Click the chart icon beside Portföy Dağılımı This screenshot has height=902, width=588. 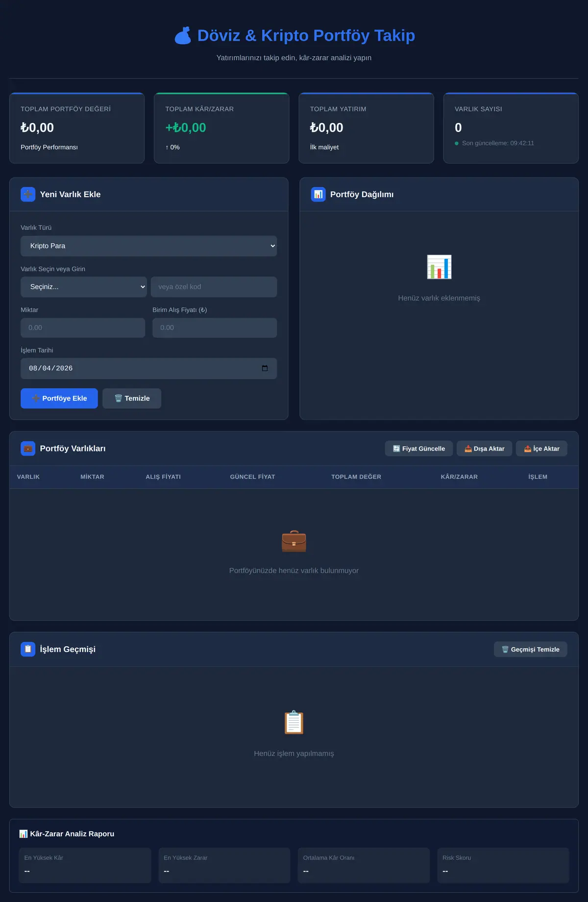click(318, 194)
